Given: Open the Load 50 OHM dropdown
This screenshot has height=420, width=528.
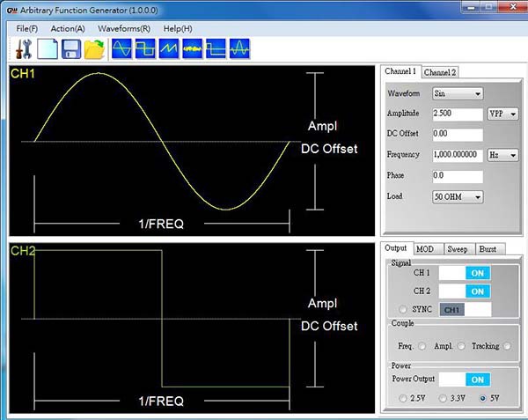Looking at the screenshot, I should (x=458, y=196).
